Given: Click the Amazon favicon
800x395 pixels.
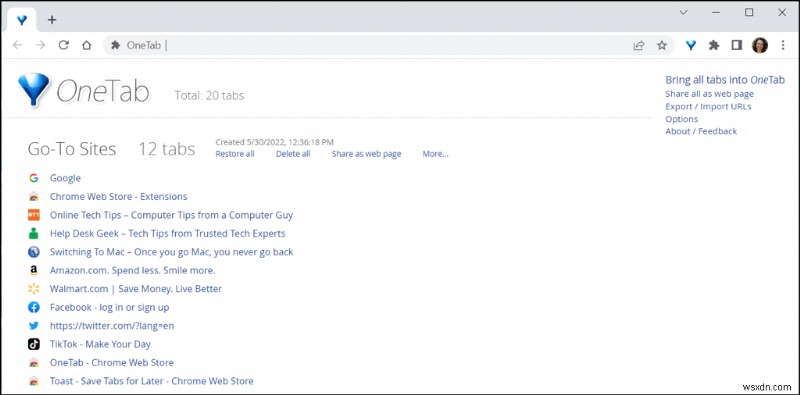Looking at the screenshot, I should click(x=34, y=270).
